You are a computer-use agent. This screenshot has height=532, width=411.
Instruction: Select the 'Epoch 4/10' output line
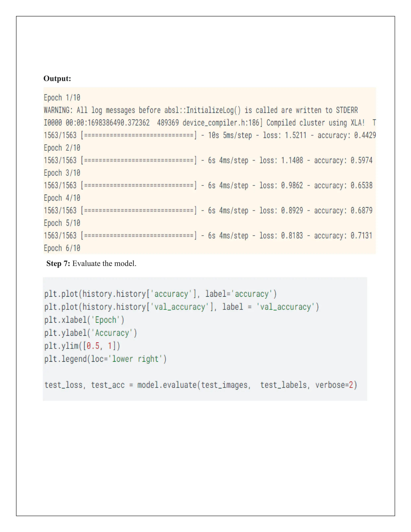pos(62,198)
